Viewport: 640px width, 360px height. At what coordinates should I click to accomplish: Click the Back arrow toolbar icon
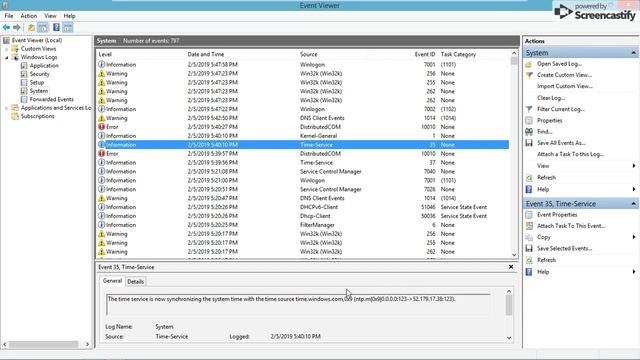click(6, 27)
